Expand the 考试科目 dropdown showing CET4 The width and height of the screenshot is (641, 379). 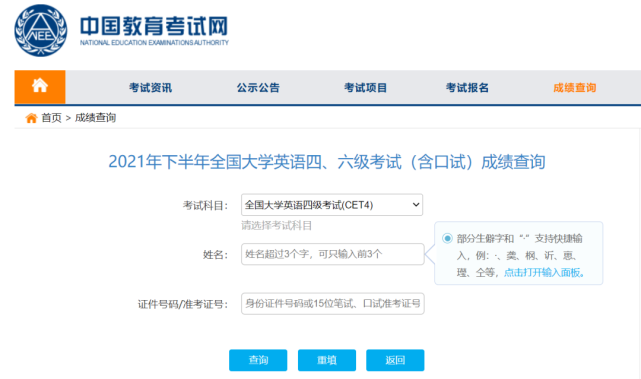point(332,205)
